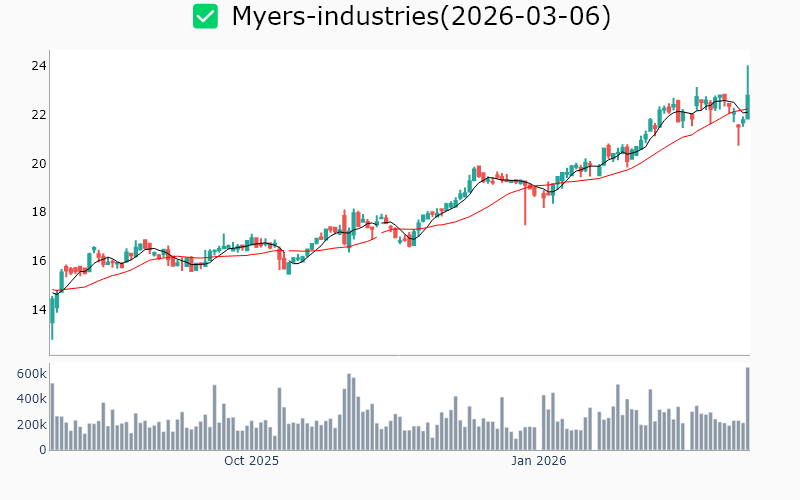Screen dimensions: 800x500
Task: Click the 0 volume axis label
Action: (x=43, y=450)
